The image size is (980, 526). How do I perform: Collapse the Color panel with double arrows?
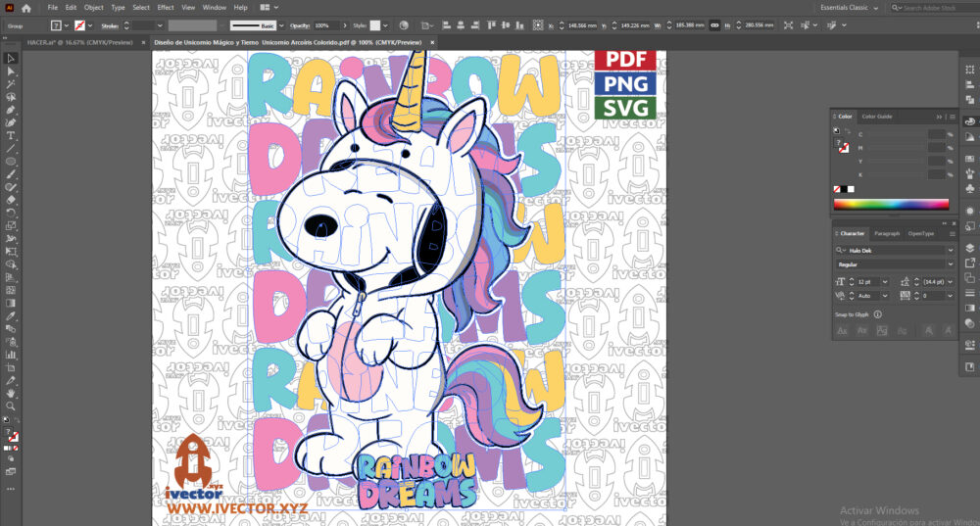coord(939,117)
